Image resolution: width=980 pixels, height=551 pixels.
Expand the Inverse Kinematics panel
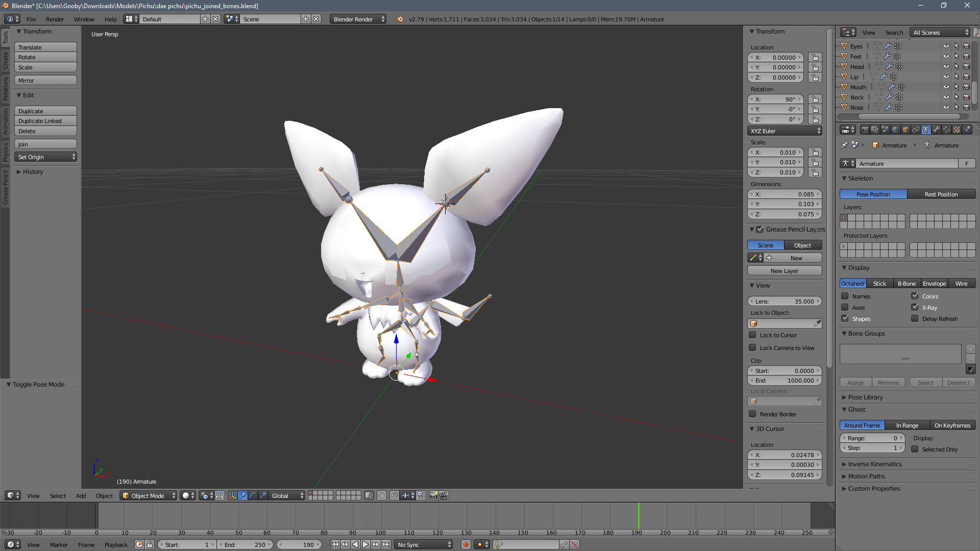click(x=874, y=464)
